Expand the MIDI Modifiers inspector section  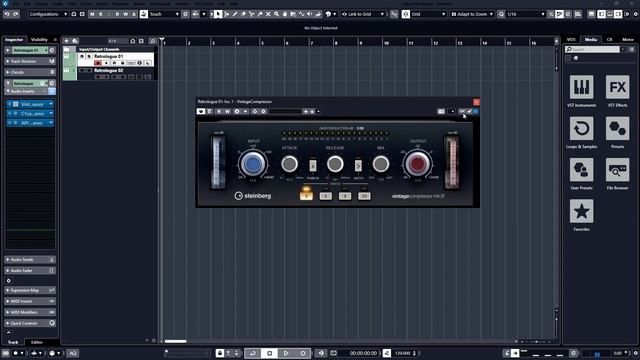30,312
